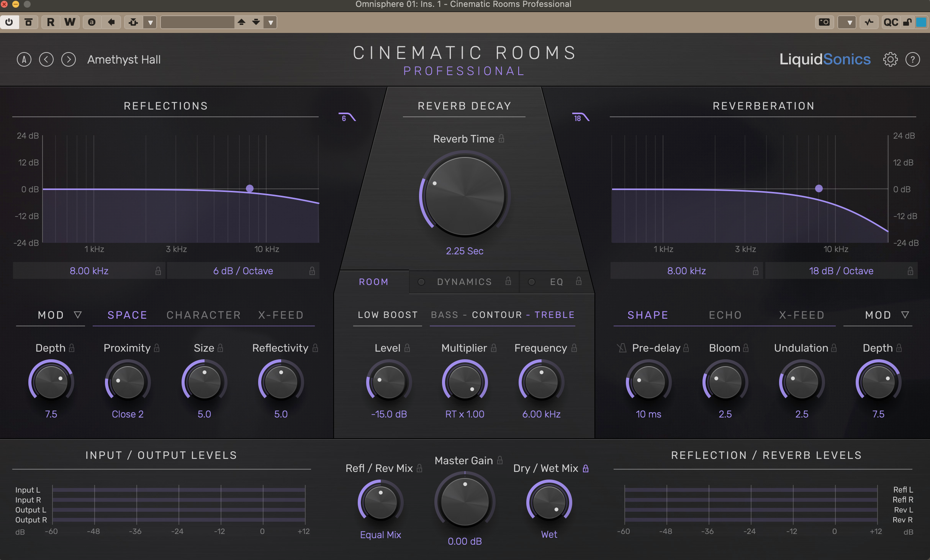Open the settings gear icon

coord(891,59)
